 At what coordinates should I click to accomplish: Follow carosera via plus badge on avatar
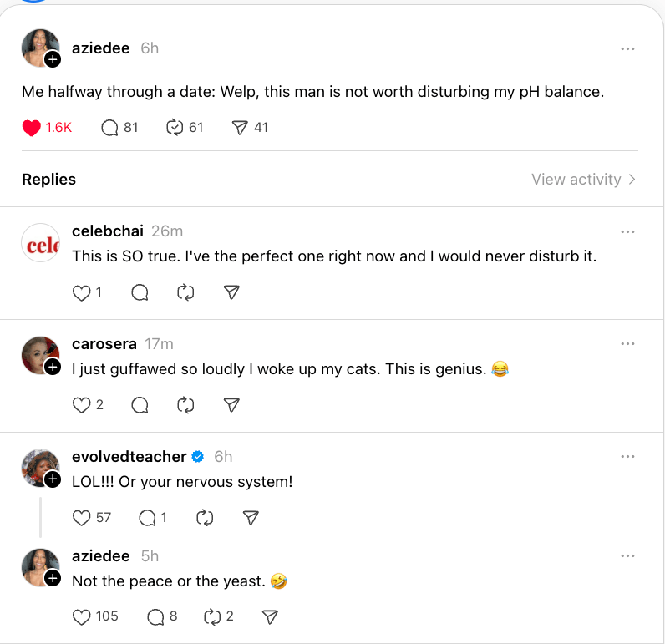tap(53, 367)
